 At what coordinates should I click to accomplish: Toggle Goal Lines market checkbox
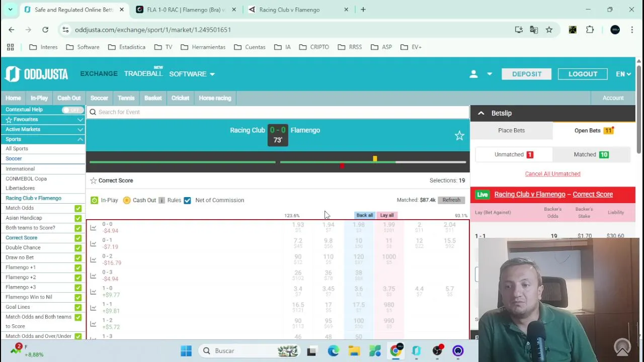coord(78,307)
